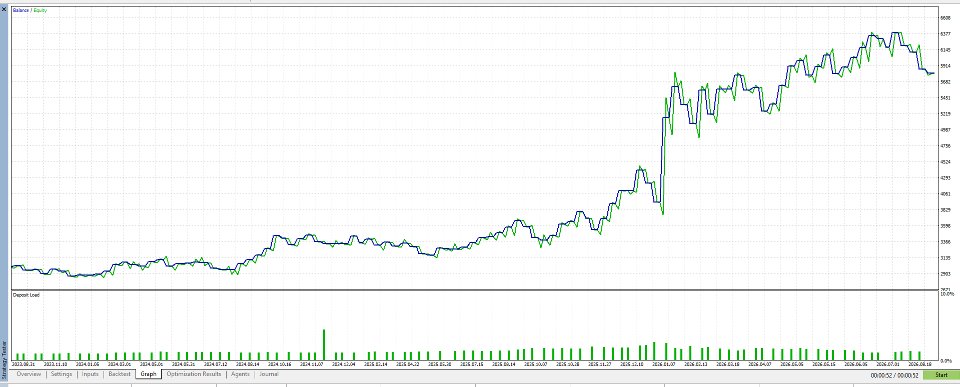Screen dimensions: 960x387
Task: Click the tallest deposit load bar near 2024.11.07
Action: pyautogui.click(x=324, y=345)
